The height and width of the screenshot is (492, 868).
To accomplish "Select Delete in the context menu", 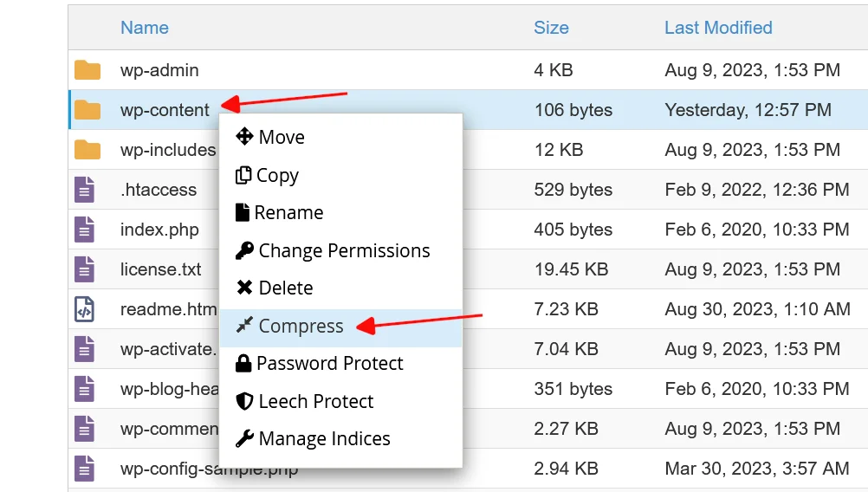I will pyautogui.click(x=340, y=288).
